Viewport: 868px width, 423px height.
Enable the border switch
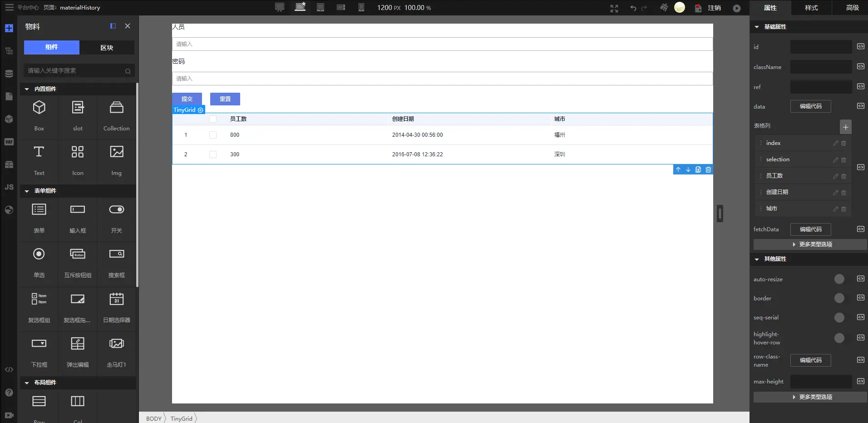[839, 298]
